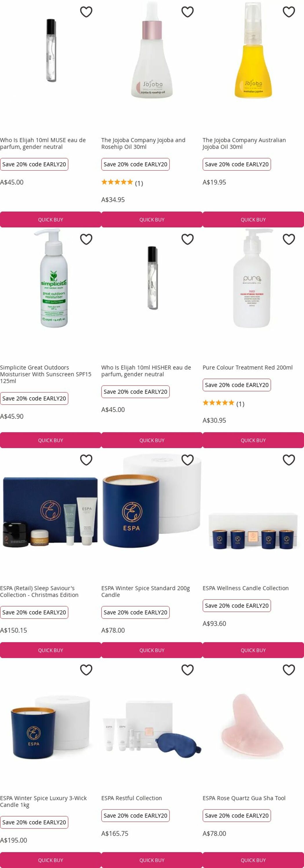Open Simplicite Great Outdoors Moisturiser product title
The height and width of the screenshot is (868, 304).
point(45,374)
